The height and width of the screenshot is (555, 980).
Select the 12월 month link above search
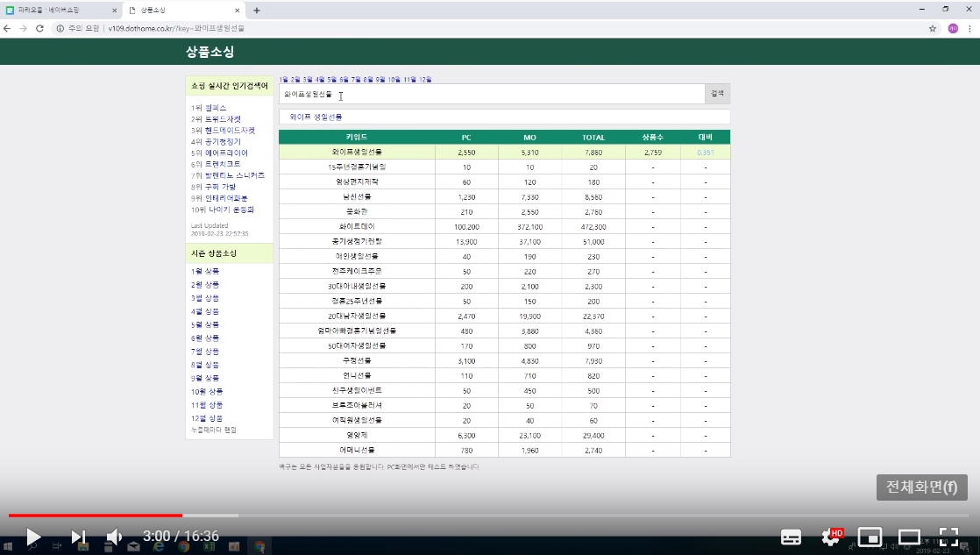(425, 79)
